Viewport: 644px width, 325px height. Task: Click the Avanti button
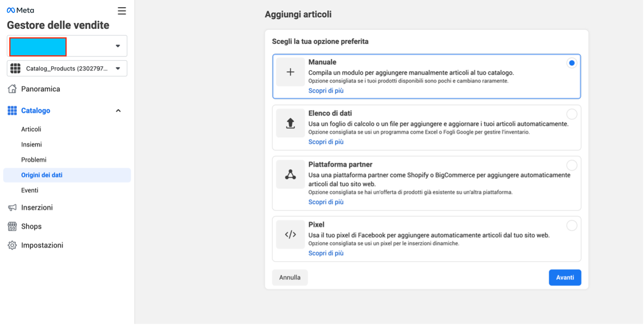tap(565, 277)
